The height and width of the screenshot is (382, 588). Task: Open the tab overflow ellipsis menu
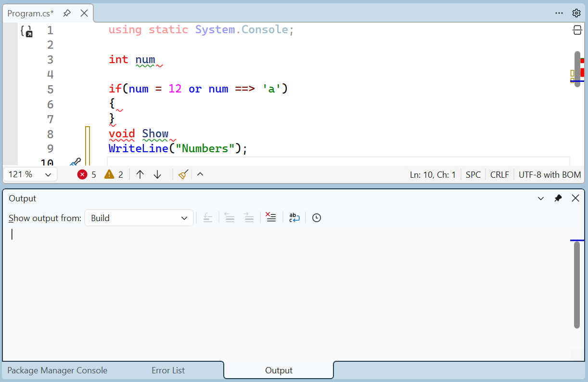[559, 13]
